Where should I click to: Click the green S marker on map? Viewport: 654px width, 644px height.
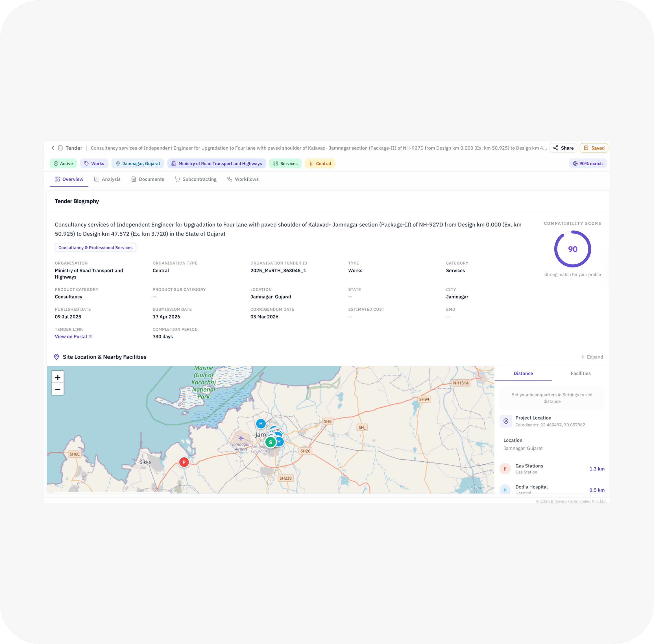pyautogui.click(x=270, y=442)
